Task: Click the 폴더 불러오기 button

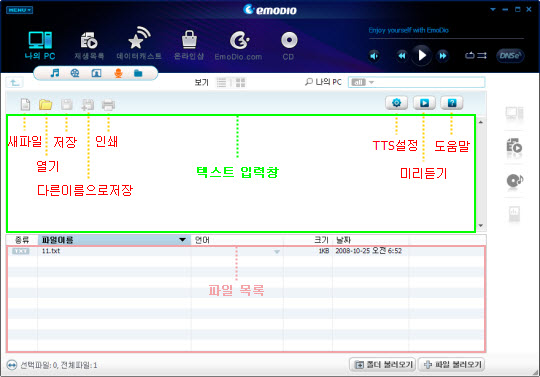Action: (x=383, y=364)
